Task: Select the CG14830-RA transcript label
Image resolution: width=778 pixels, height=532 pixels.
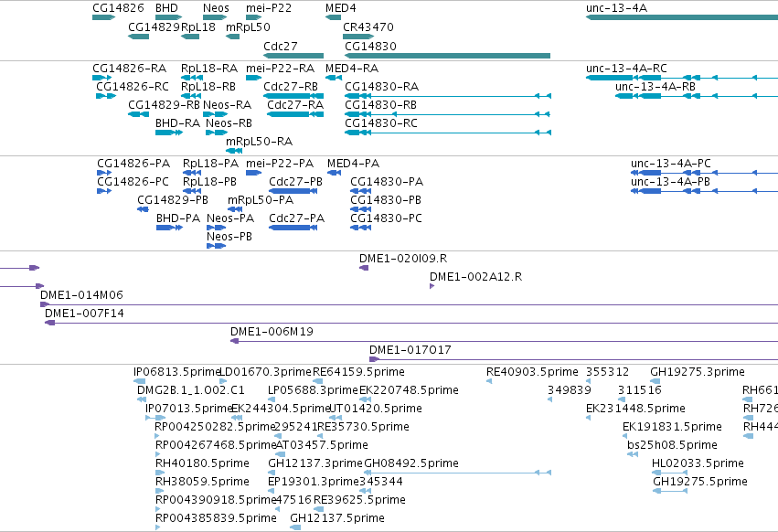Action: pyautogui.click(x=382, y=86)
